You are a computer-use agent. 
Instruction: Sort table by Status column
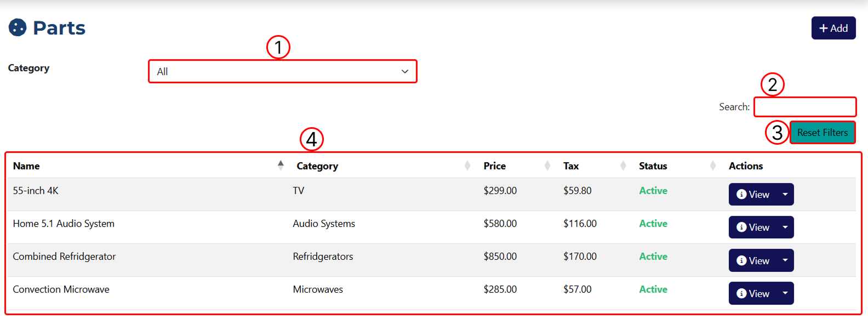pyautogui.click(x=653, y=166)
